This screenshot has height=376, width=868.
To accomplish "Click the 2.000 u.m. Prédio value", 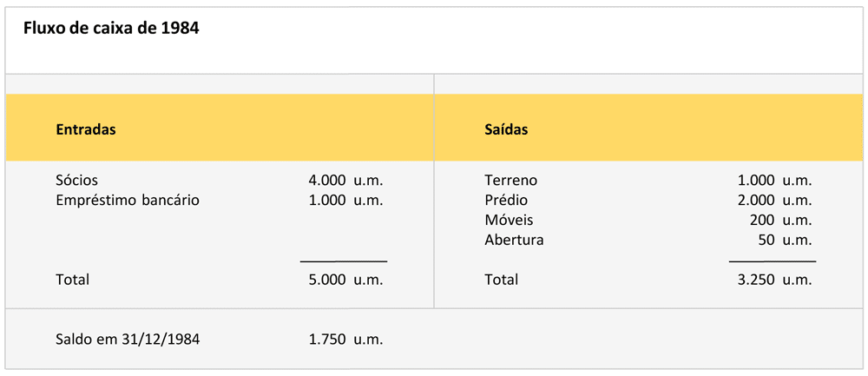I will tap(773, 201).
